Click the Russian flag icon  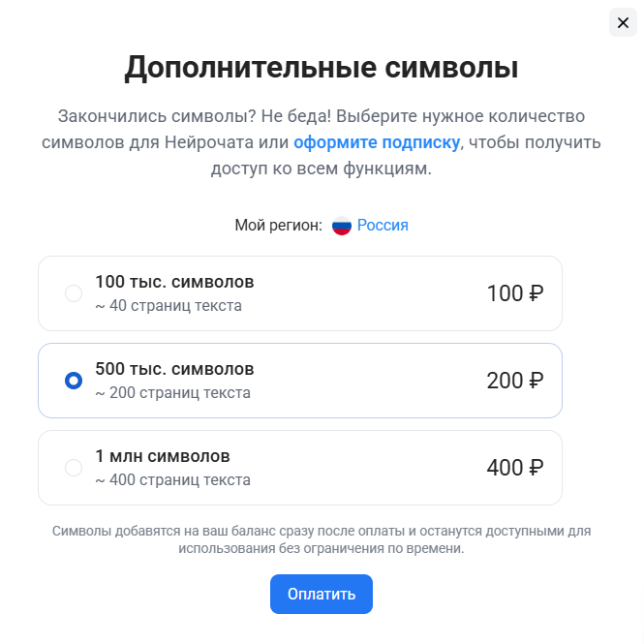[x=341, y=226]
